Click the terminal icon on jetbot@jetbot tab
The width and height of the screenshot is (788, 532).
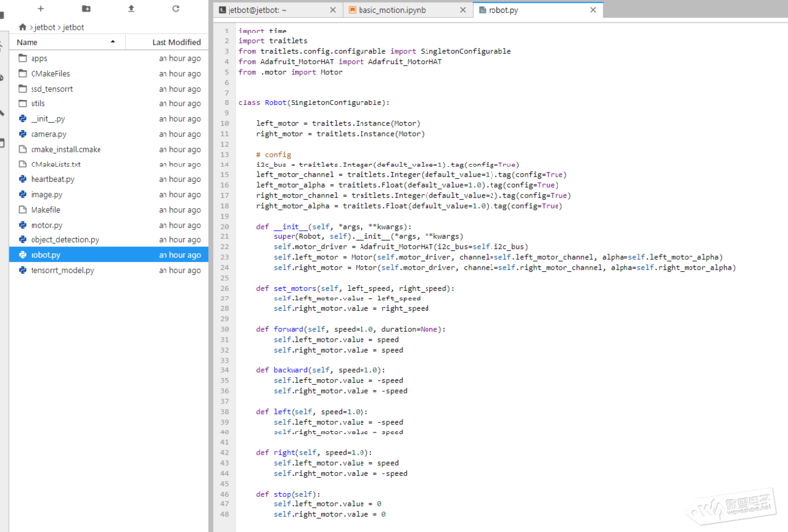pyautogui.click(x=223, y=10)
